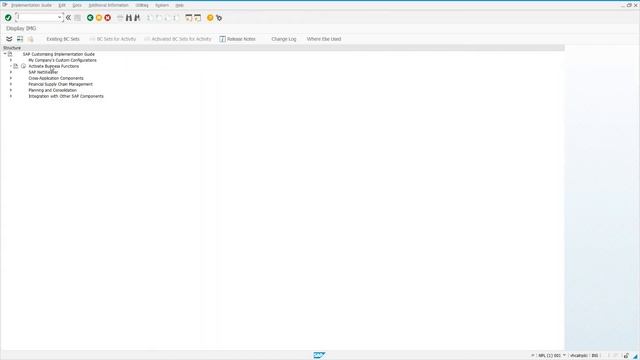Click the documentation icon beside Activate Business Functions

click(x=16, y=66)
